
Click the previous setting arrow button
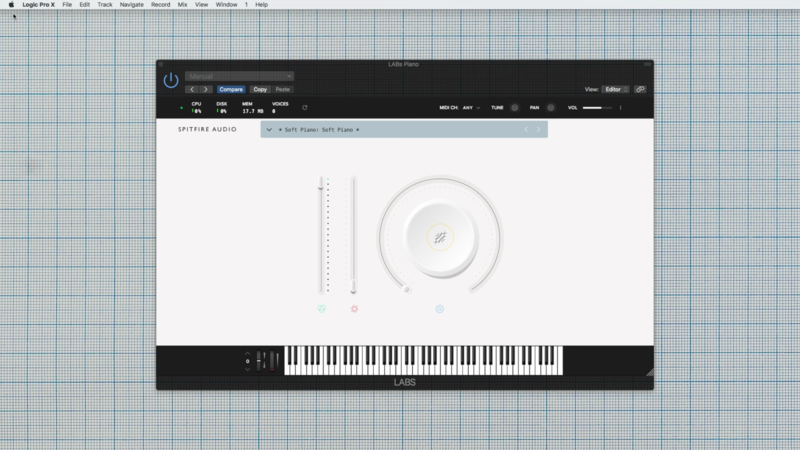pos(192,89)
